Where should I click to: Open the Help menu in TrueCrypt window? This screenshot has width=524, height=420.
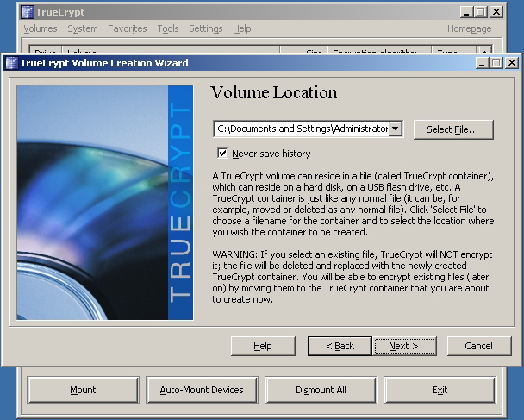coord(242,28)
